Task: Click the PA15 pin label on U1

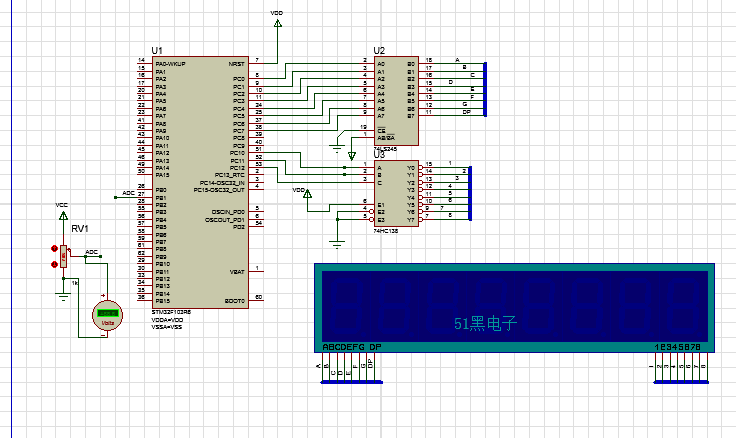Action: click(162, 175)
